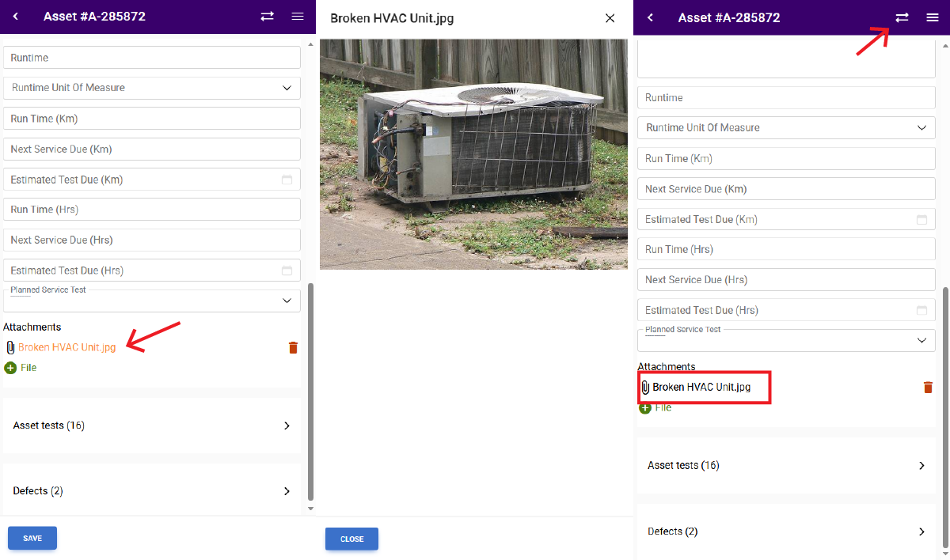Click Asset #A-285872 title in right panel

point(729,17)
